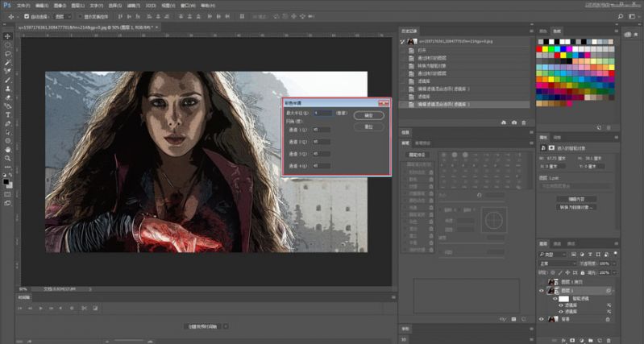The width and height of the screenshot is (644, 344).
Task: Select the Zoom magnifier tool
Action: click(8, 158)
